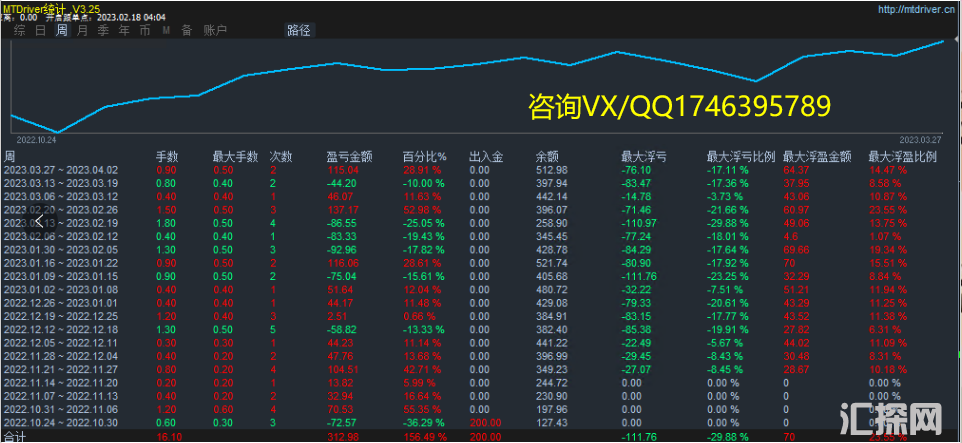Click the 盈亏金额 column header
The image size is (962, 443).
click(x=349, y=157)
